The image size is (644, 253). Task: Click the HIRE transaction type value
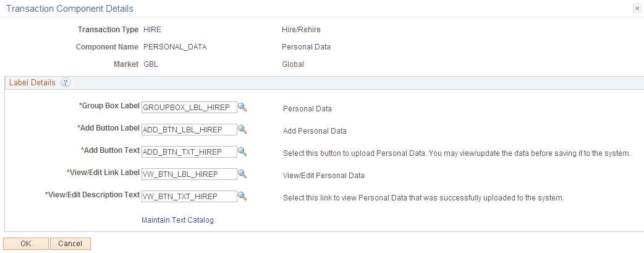[x=152, y=30]
